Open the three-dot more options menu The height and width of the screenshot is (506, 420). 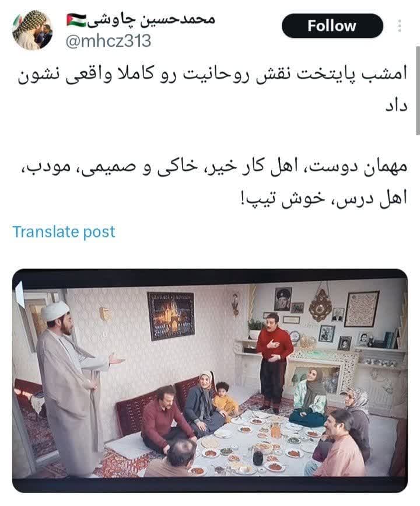click(400, 26)
